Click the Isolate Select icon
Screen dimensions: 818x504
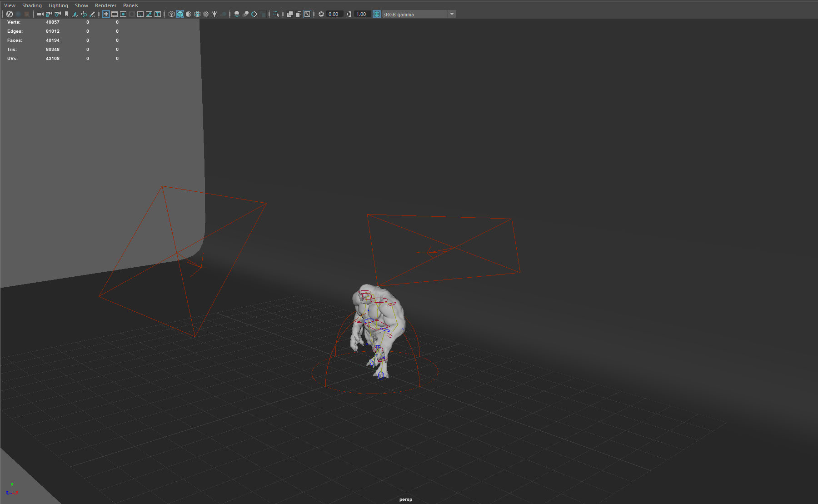pos(276,14)
